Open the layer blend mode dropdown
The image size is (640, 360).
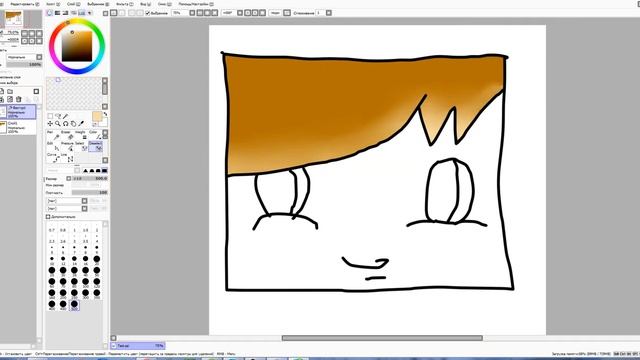24,57
